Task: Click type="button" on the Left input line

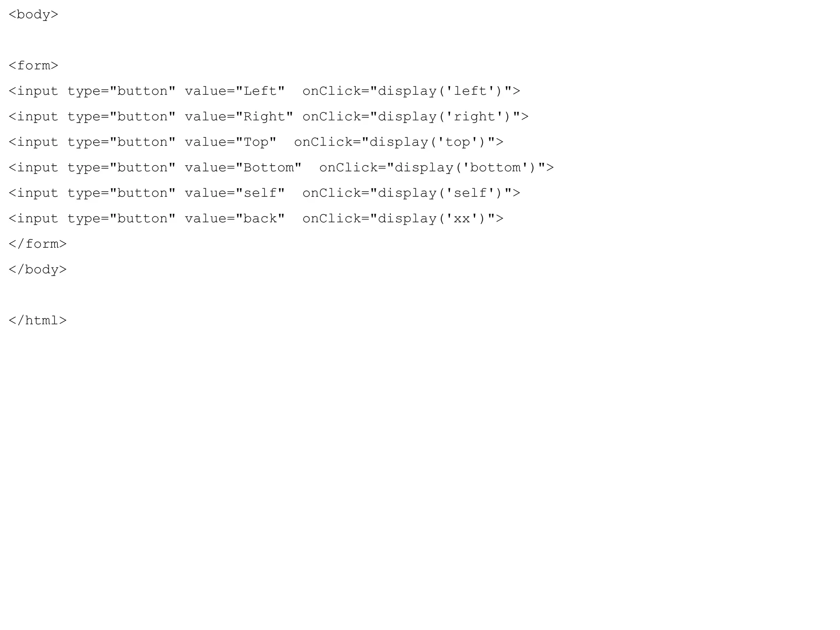Action: [x=122, y=91]
